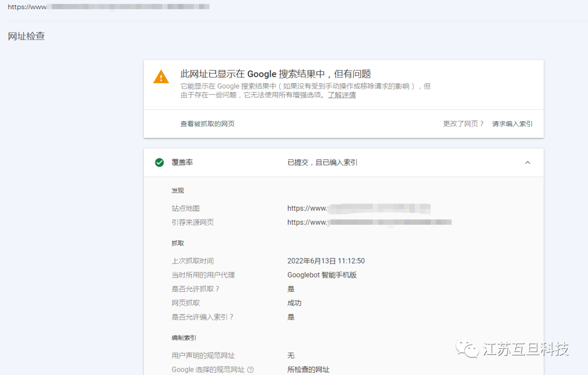Click the 上次抓取时间 label

pyautogui.click(x=193, y=261)
